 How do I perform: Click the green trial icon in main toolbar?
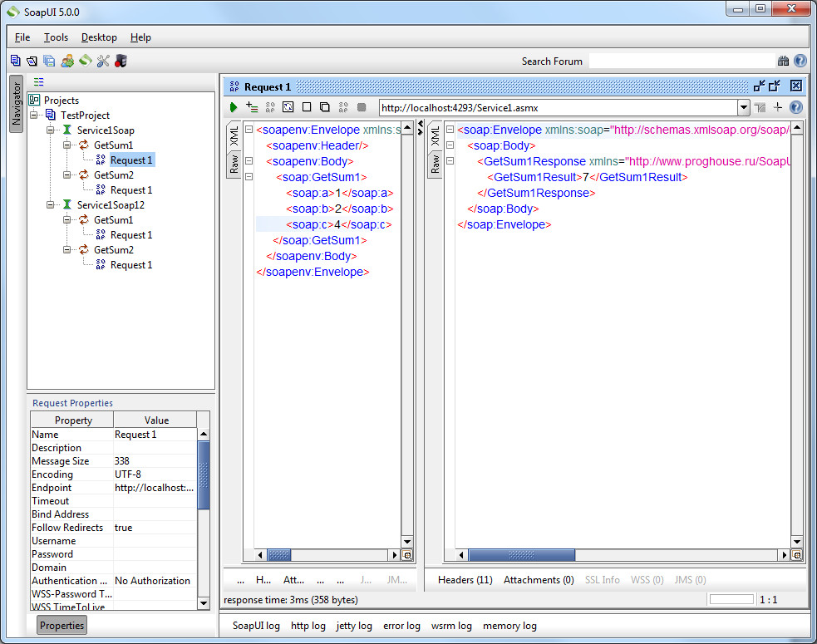[86, 61]
